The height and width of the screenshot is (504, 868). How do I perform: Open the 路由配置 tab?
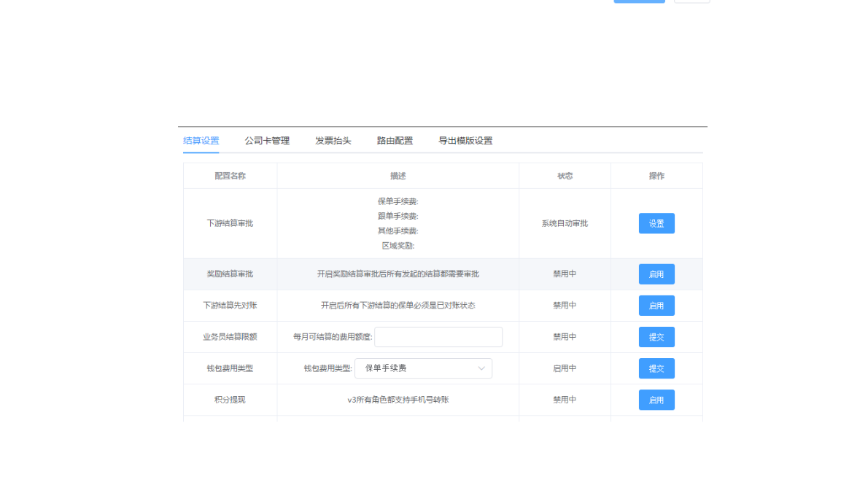(x=395, y=141)
